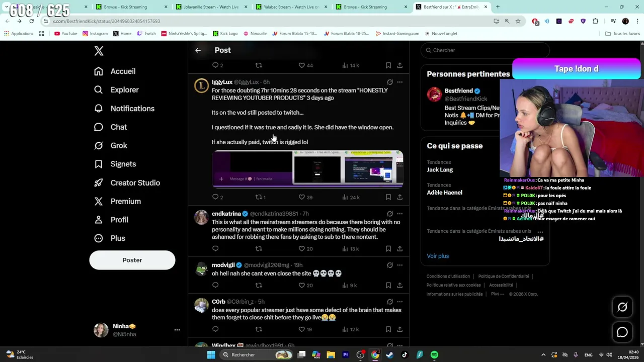This screenshot has height=362, width=644.
Task: Bookmark cndkatrina's post
Action: click(388, 248)
